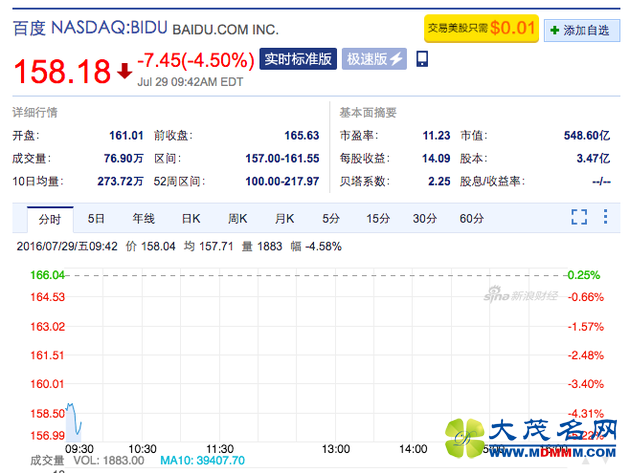Image resolution: width=630 pixels, height=473 pixels.
Task: Click the timestamp Jul 29 09:42AM EDT
Action: point(190,82)
